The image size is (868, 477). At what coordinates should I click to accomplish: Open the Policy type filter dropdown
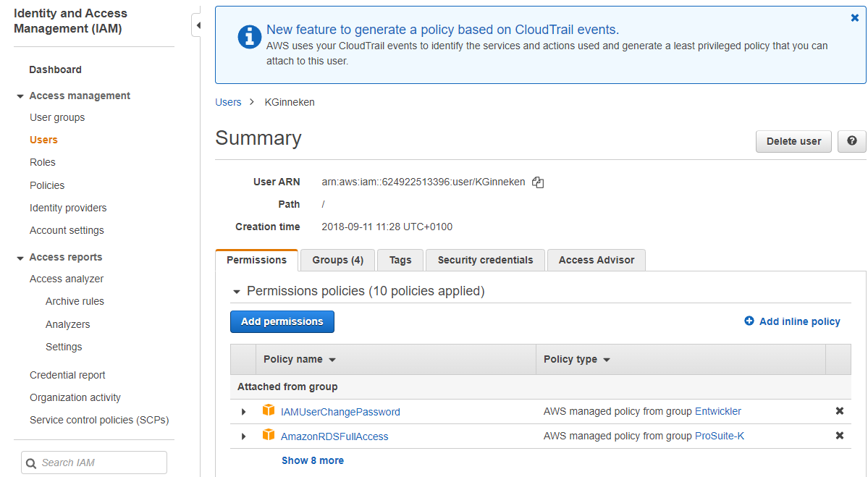[x=606, y=360]
